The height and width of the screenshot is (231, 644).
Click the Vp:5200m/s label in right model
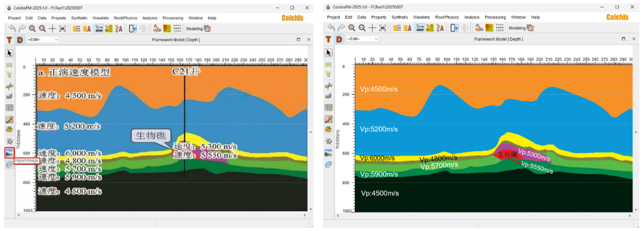(378, 129)
